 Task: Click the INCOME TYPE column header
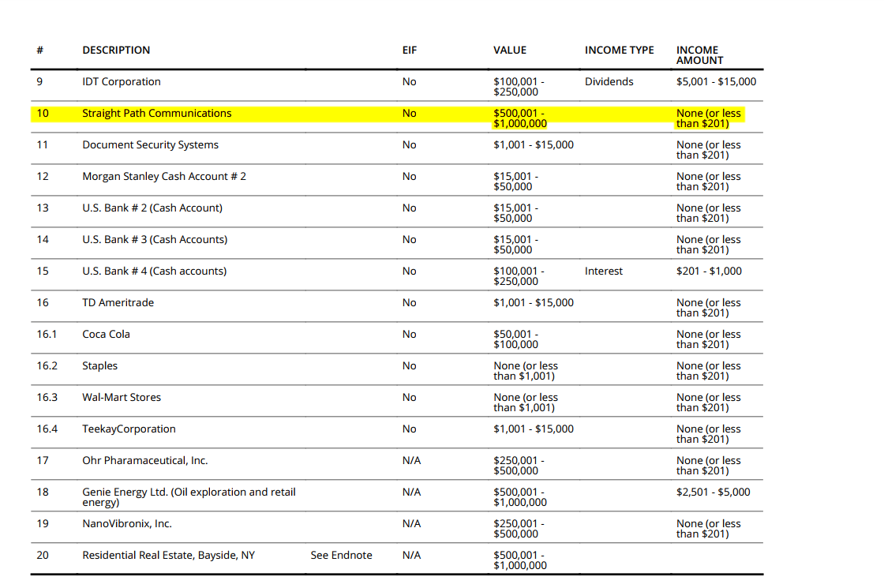[619, 51]
